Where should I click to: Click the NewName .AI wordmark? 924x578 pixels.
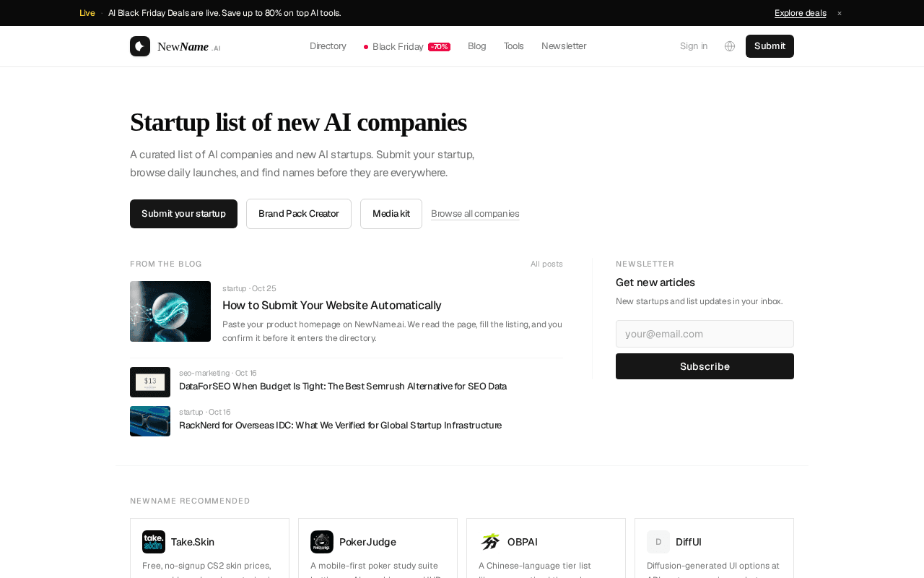click(x=189, y=47)
